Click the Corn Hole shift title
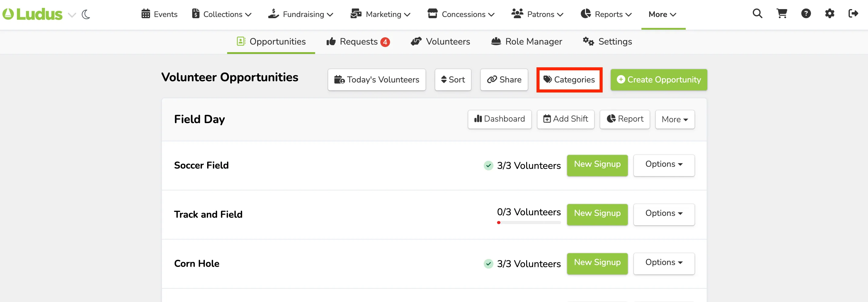This screenshot has height=302, width=868. [x=197, y=263]
